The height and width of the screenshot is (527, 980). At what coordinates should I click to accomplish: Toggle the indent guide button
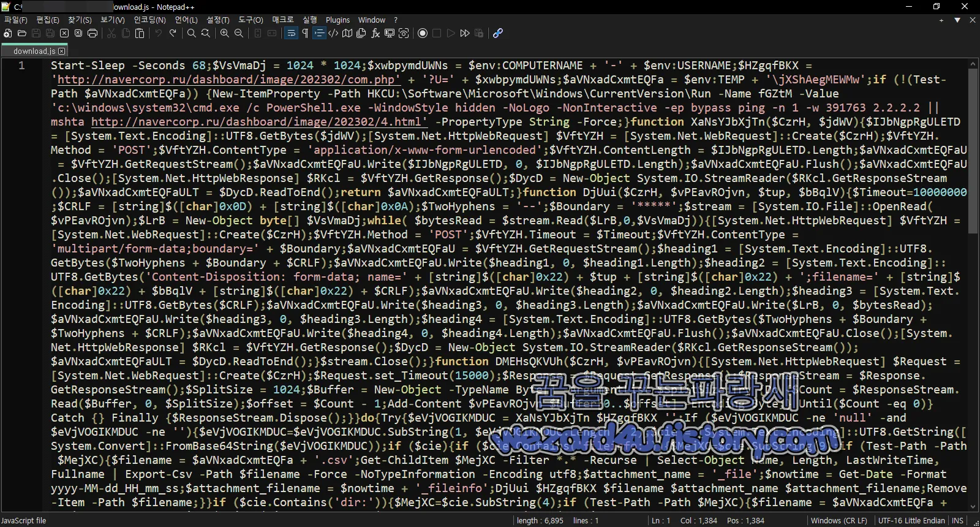pos(319,33)
